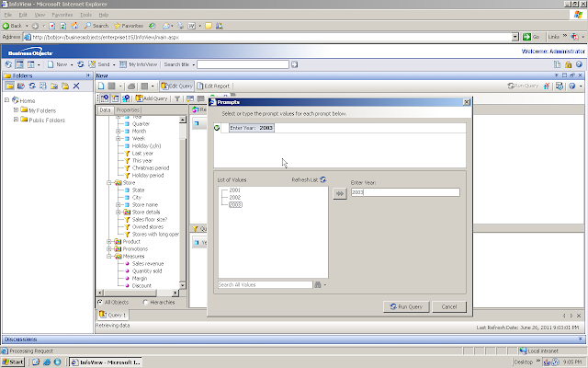Expand the Month object node
The width and height of the screenshot is (588, 368).
coord(119,131)
